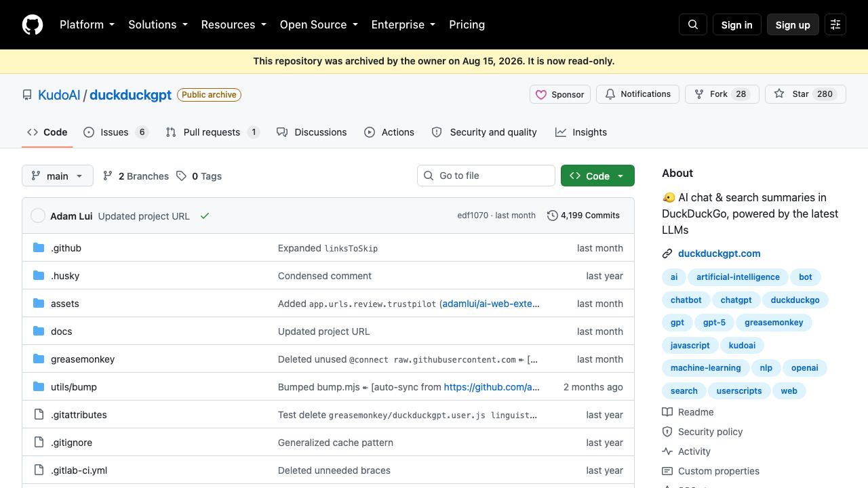Switch to the Actions tab
Image resolution: width=868 pixels, height=488 pixels.
click(389, 132)
